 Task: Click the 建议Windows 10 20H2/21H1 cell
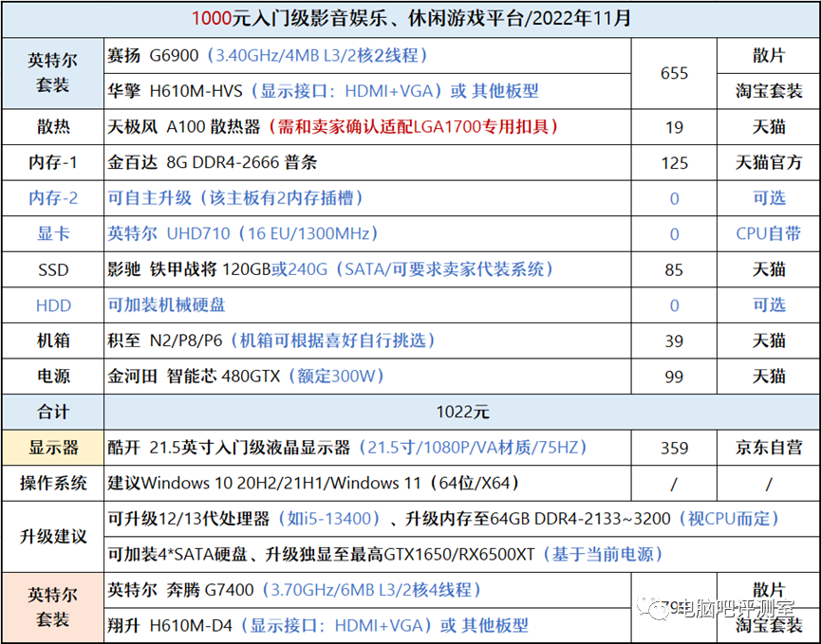[x=367, y=484]
